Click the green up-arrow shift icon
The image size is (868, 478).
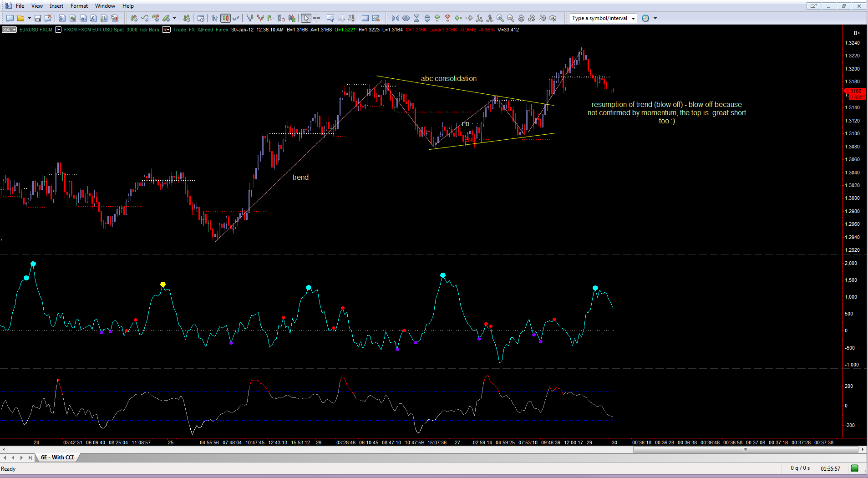(437, 18)
